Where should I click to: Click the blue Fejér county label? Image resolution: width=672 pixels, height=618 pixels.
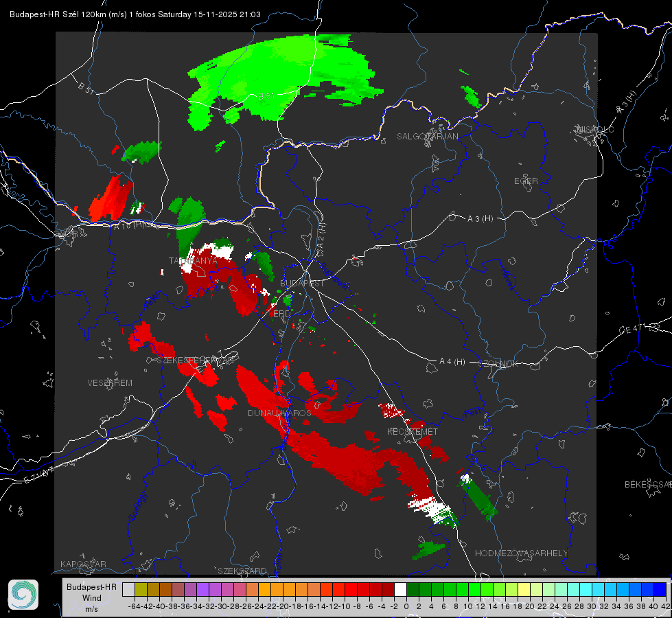[153, 299]
